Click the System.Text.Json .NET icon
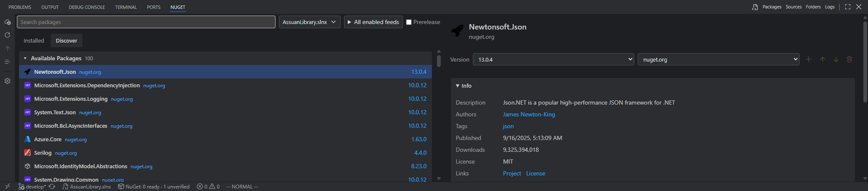This screenshot has height=191, width=868. (x=27, y=112)
